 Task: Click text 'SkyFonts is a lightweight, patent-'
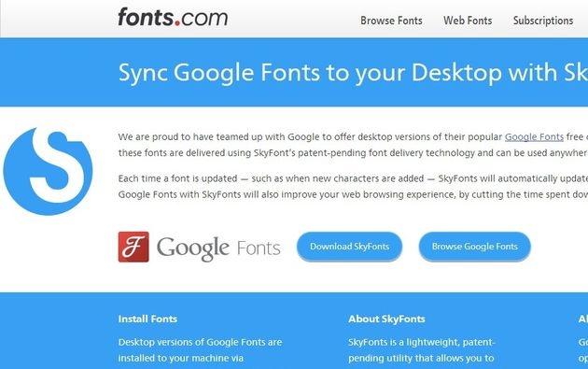pos(422,342)
